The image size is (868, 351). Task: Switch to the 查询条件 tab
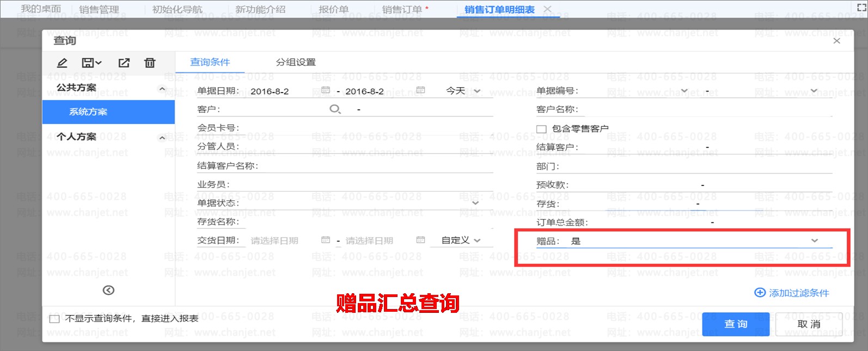210,62
